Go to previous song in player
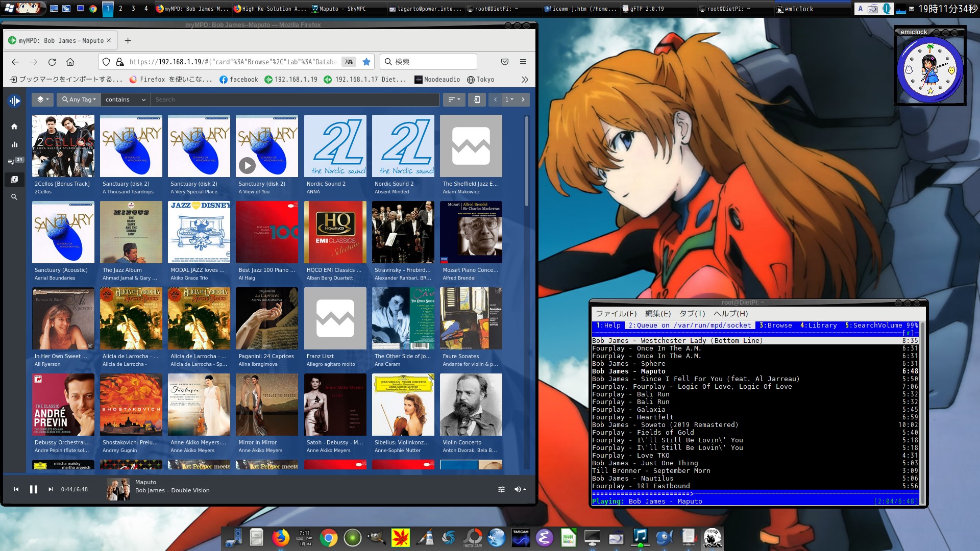 click(x=16, y=489)
